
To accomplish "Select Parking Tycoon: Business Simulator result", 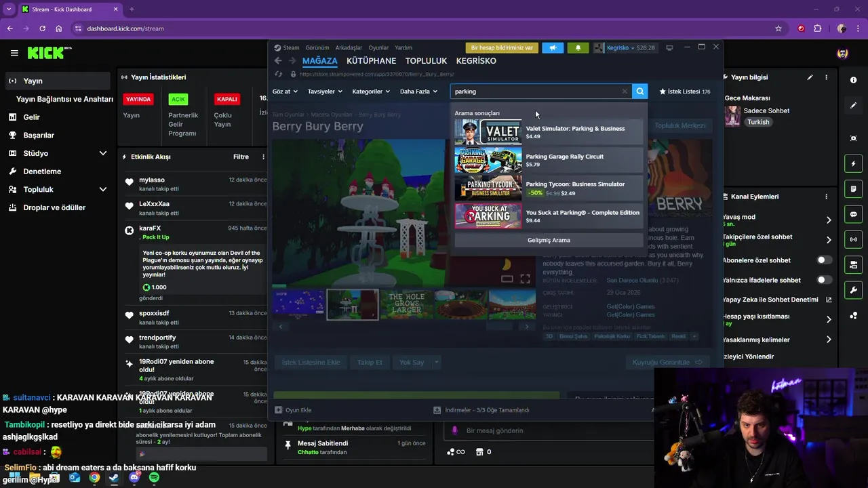I will click(549, 188).
